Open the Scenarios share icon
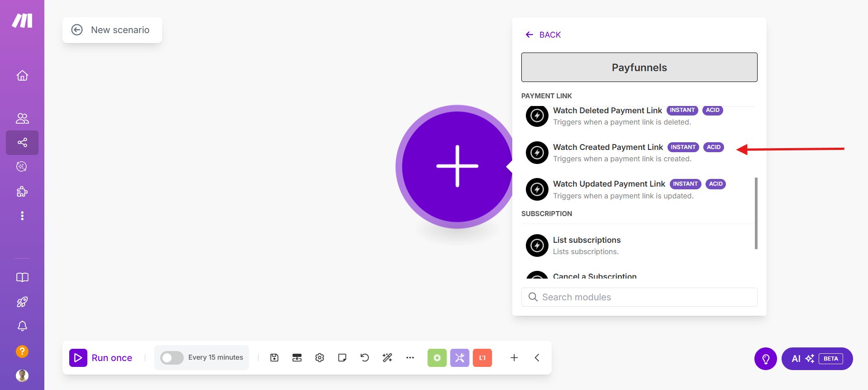Screen dimensions: 868x390 click(x=22, y=143)
